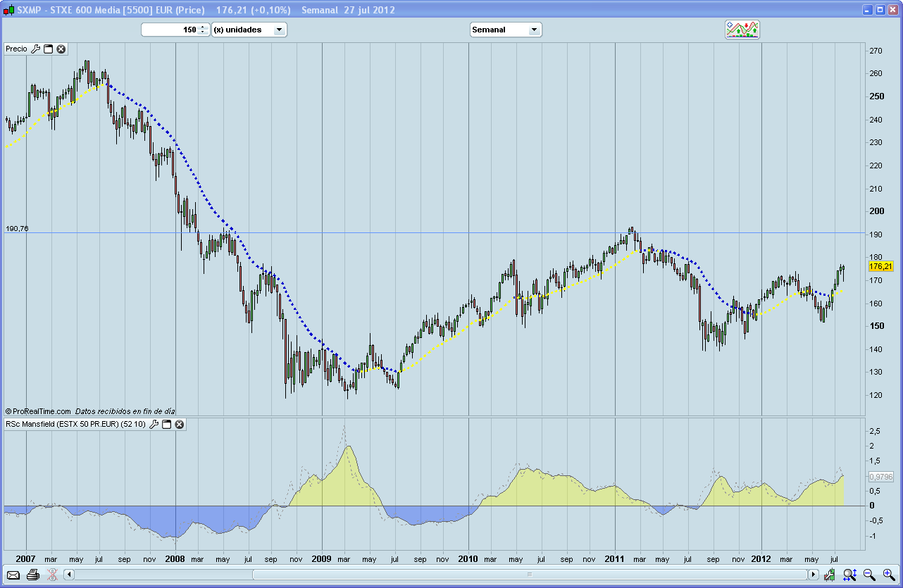
Task: Click the greyed-out icon next to printer
Action: [51, 575]
